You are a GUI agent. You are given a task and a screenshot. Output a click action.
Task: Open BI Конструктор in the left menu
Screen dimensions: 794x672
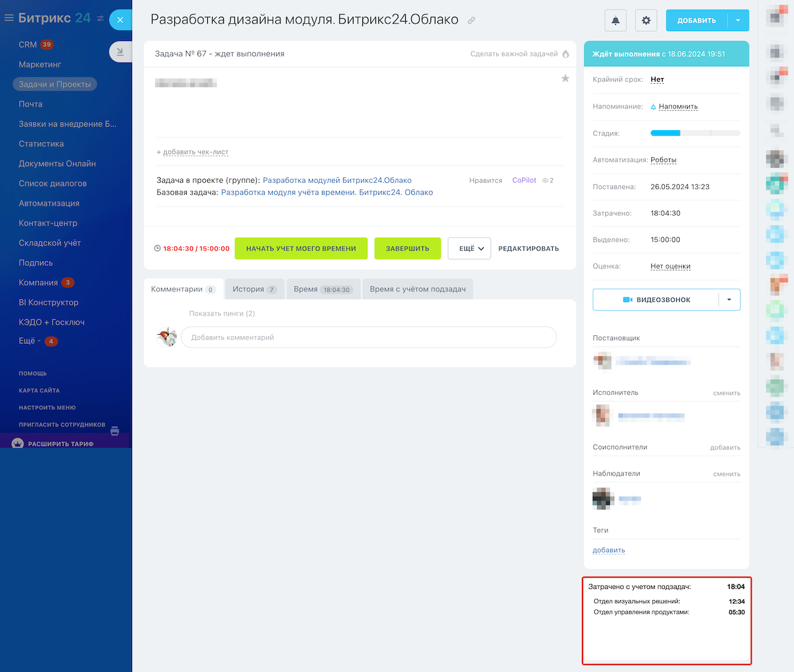[48, 303]
